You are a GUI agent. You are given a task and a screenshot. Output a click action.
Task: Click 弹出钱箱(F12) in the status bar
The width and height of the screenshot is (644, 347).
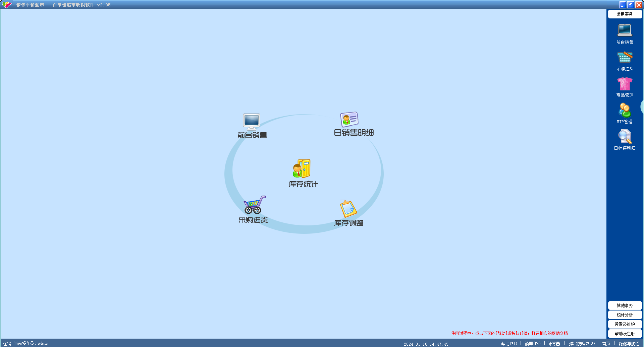pyautogui.click(x=582, y=344)
